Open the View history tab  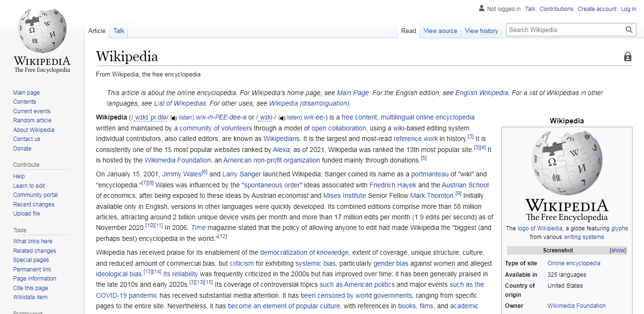[481, 30]
